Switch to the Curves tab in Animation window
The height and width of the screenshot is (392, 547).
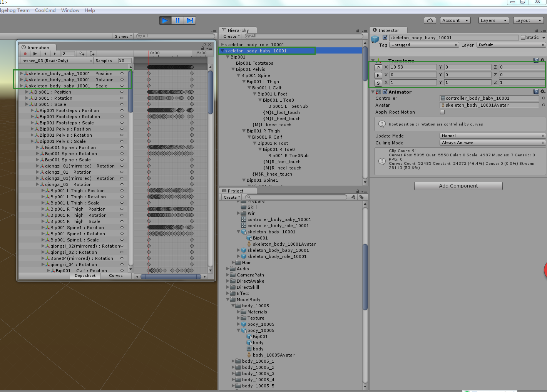pos(116,275)
